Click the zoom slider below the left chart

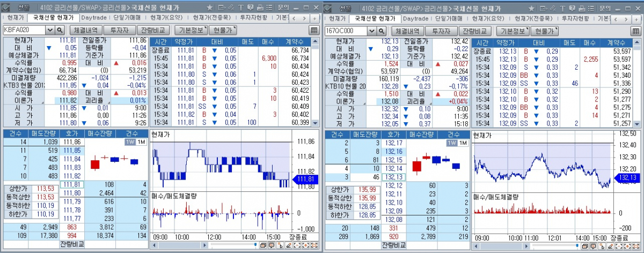point(234,244)
